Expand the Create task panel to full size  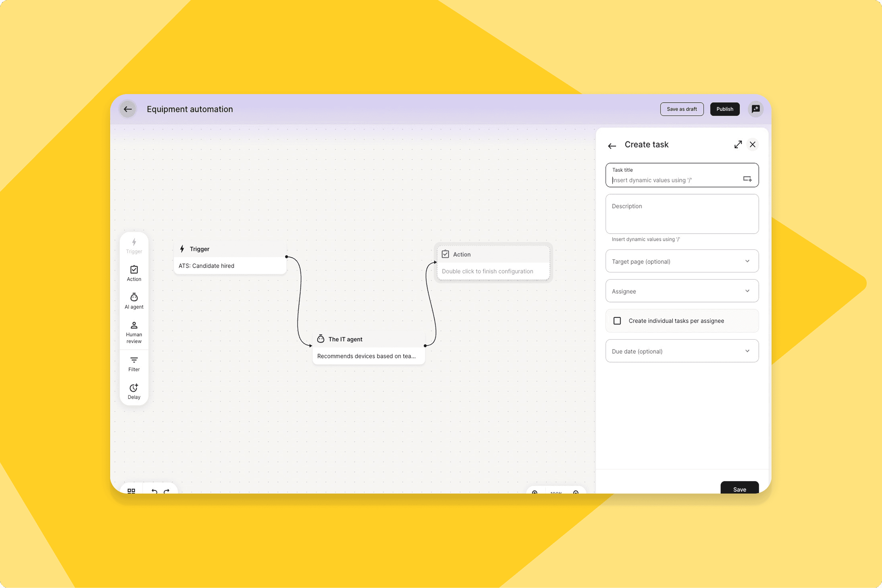(738, 144)
